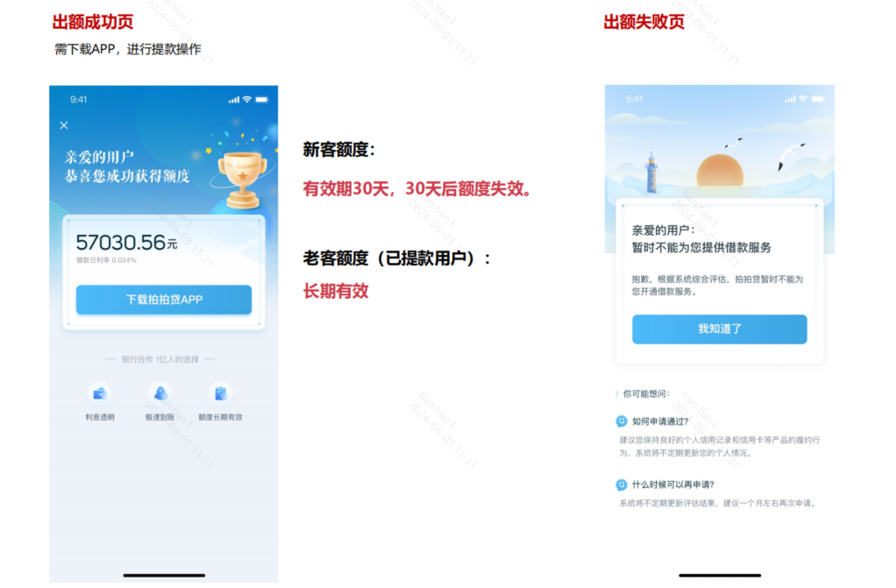Click the 抱歉，根据系统综合评估 apology paragraph

717,285
